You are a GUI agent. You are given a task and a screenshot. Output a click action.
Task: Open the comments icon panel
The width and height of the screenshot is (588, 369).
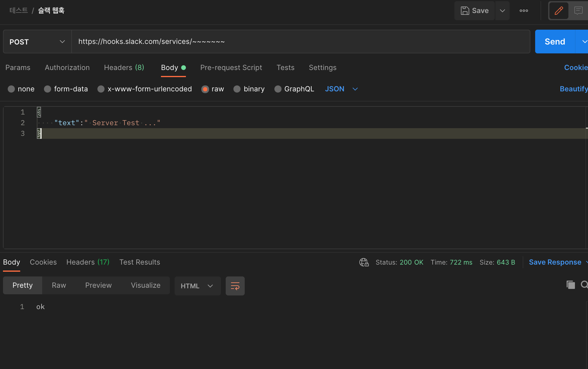[578, 11]
